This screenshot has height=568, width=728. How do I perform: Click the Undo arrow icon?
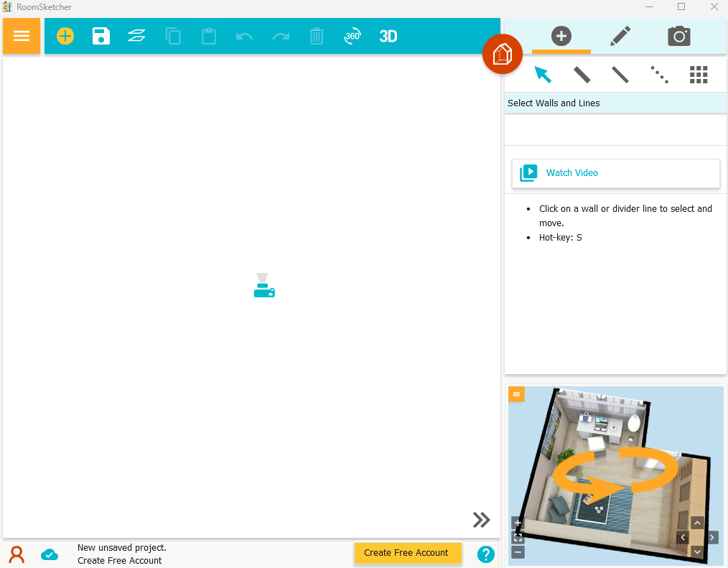point(244,36)
